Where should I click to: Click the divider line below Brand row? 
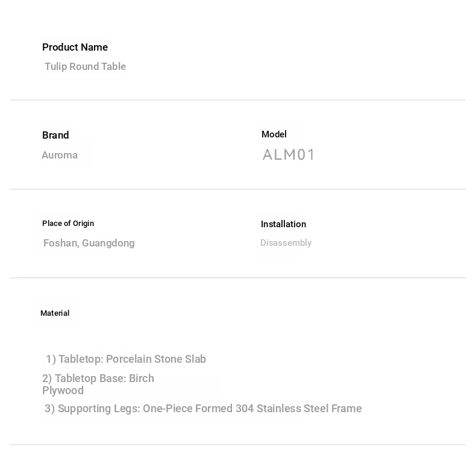[x=238, y=189]
